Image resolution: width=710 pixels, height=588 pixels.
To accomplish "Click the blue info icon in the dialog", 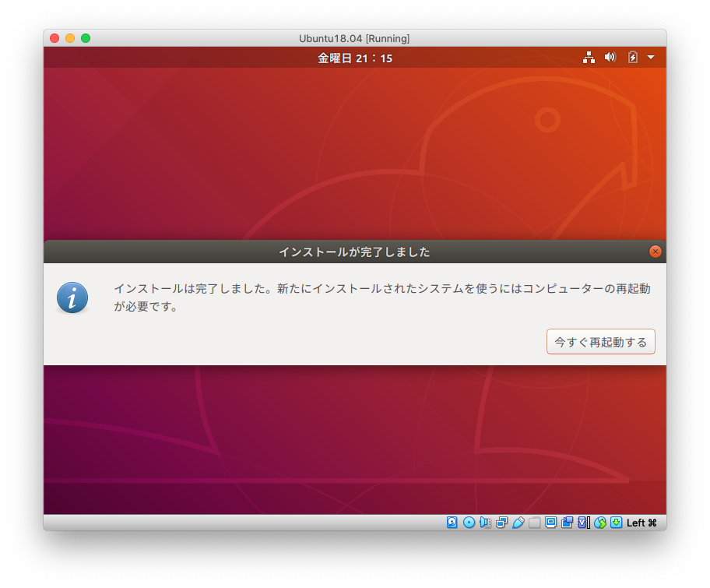I will 72,297.
